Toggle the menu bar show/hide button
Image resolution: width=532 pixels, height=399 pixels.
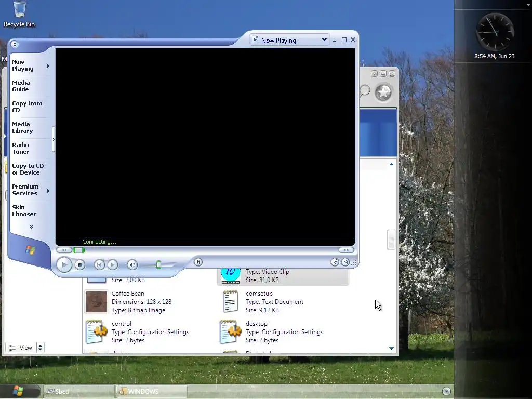pos(14,44)
